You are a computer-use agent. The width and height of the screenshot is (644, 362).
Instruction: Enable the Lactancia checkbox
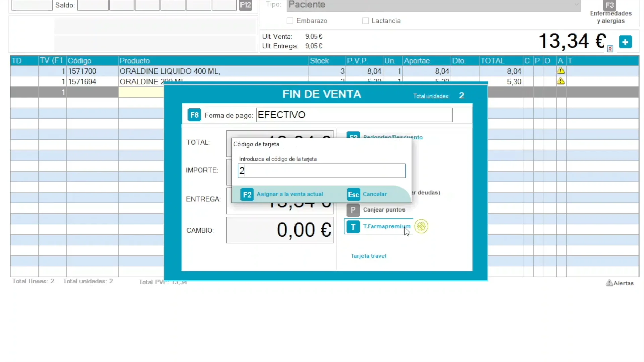click(x=366, y=21)
